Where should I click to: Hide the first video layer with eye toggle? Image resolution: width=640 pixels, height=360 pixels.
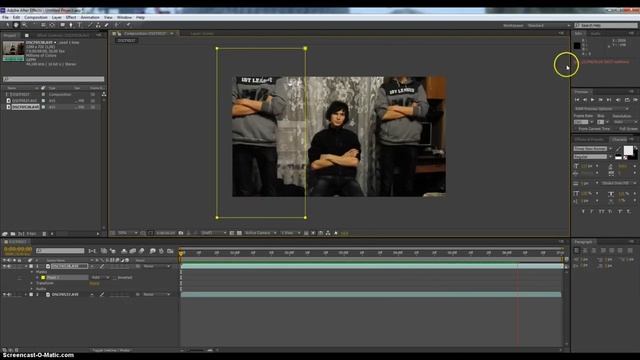coord(4,266)
